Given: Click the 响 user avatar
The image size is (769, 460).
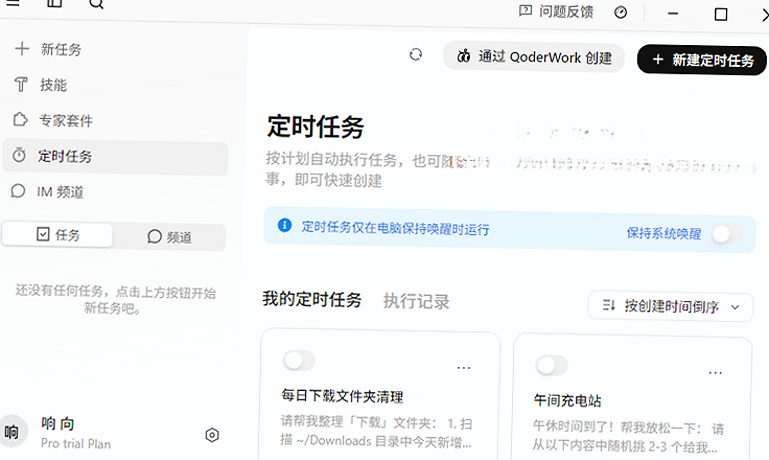Looking at the screenshot, I should pyautogui.click(x=12, y=432).
